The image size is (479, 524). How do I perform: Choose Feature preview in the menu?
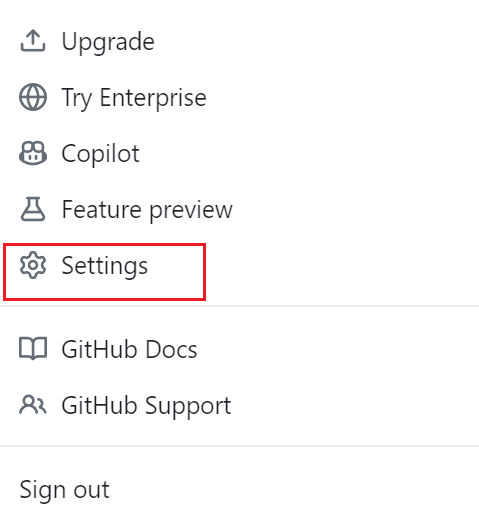pyautogui.click(x=239, y=209)
